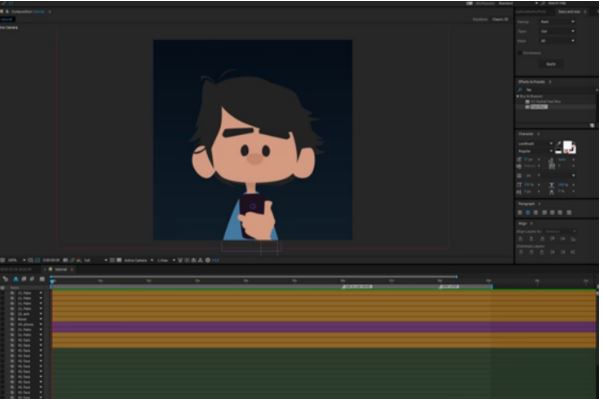This screenshot has height=399, width=603.
Task: Open the 1 View layout dropdown
Action: point(166,260)
